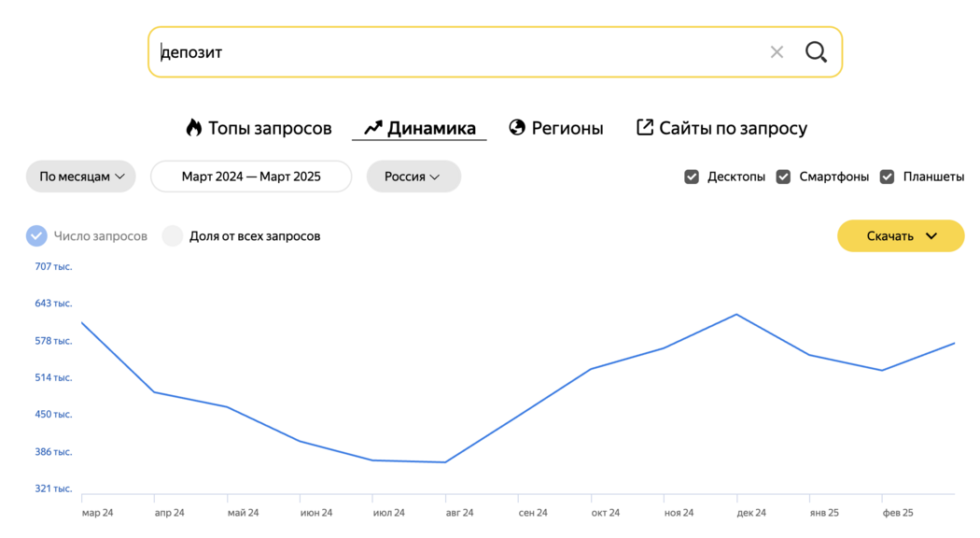Open the Март 2024 — Март 2025 date range picker
Image resolution: width=980 pixels, height=538 pixels.
pyautogui.click(x=251, y=177)
